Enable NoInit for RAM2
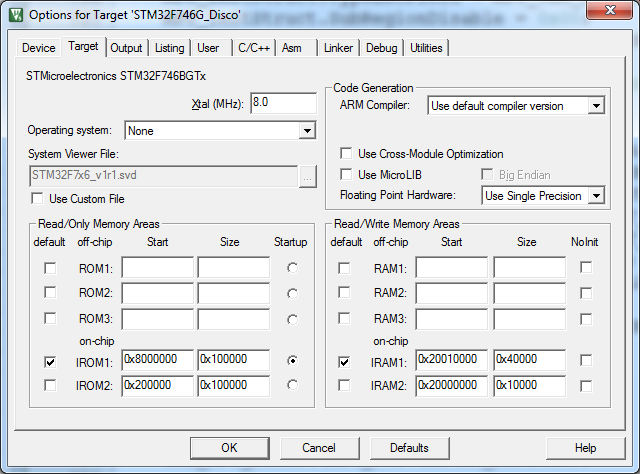The width and height of the screenshot is (640, 474). (586, 293)
